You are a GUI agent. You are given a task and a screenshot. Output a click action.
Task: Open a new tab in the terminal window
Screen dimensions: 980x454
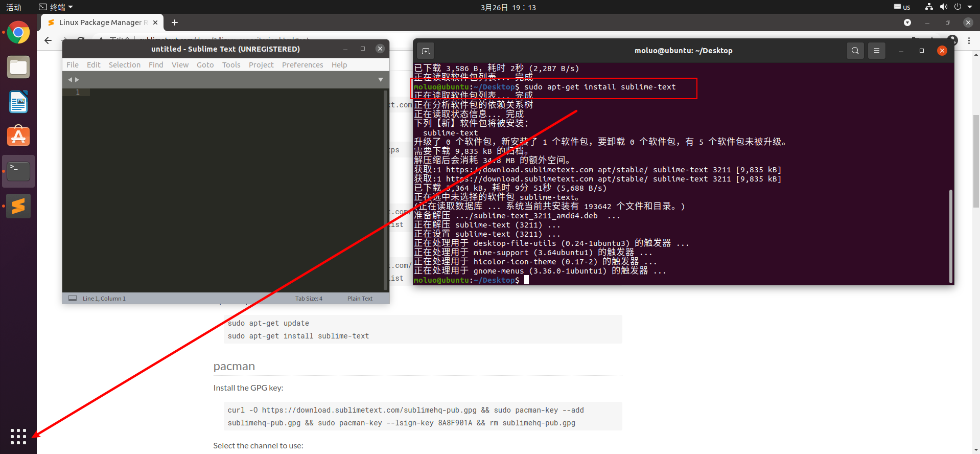[426, 51]
